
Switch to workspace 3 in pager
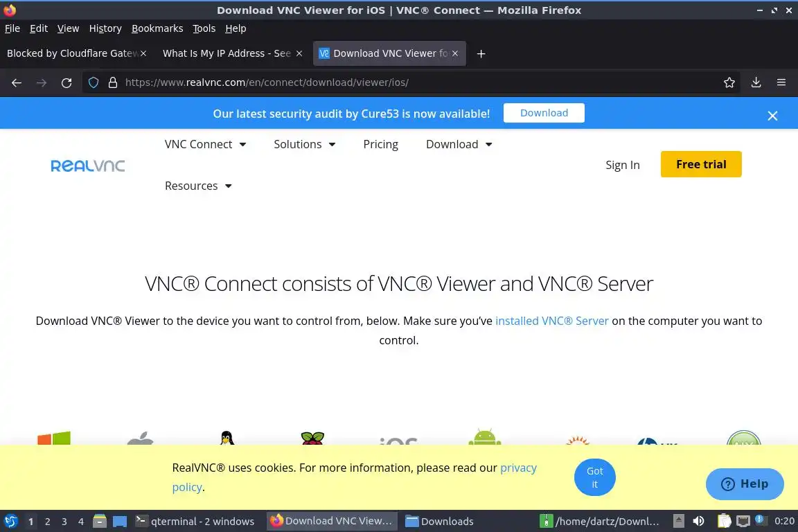[x=64, y=522]
